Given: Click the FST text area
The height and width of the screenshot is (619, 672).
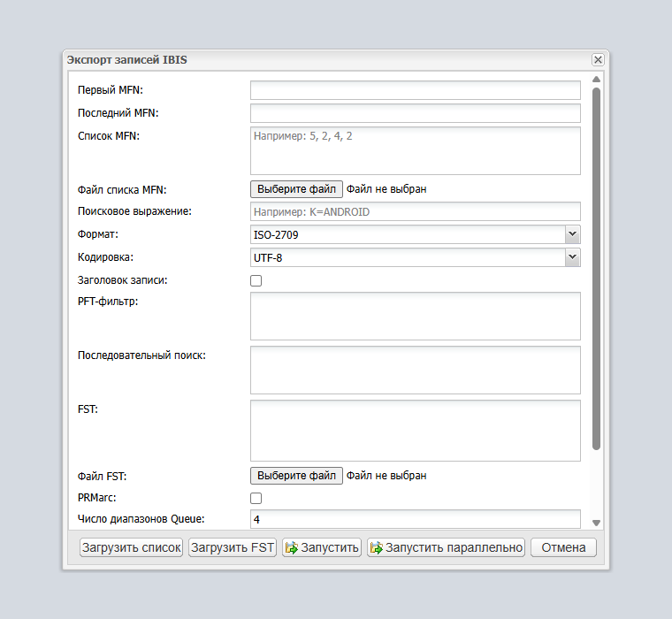Looking at the screenshot, I should (x=416, y=431).
